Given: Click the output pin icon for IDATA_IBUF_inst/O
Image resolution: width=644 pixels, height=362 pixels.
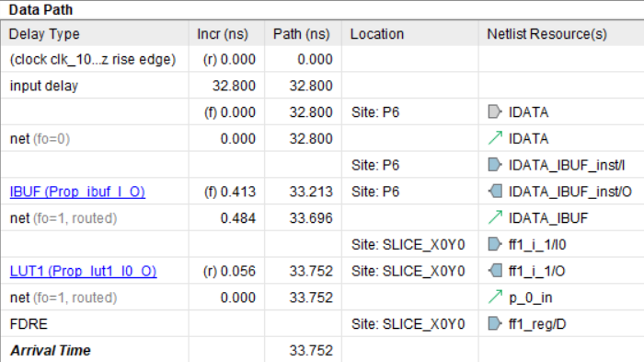Looking at the screenshot, I should point(495,192).
